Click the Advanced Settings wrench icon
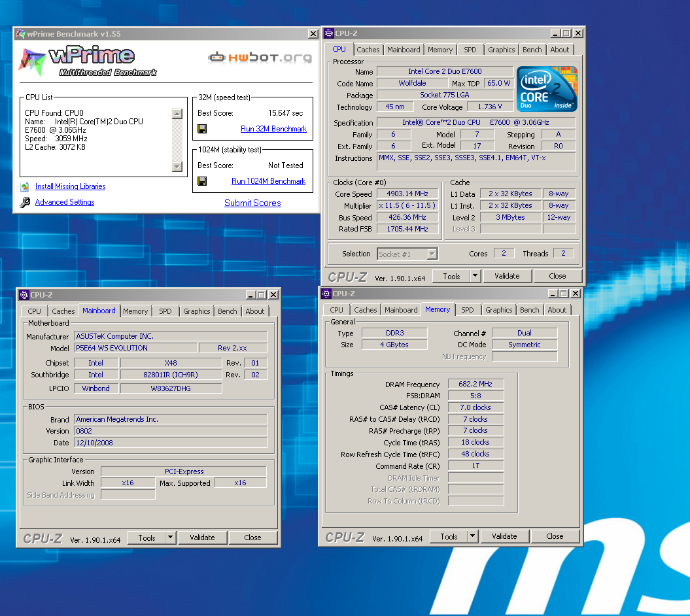 pos(25,203)
